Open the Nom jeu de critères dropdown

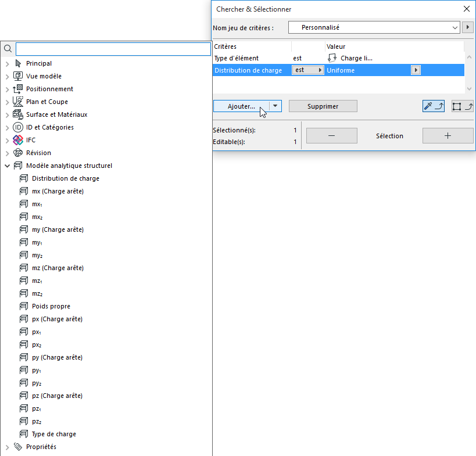(x=374, y=28)
